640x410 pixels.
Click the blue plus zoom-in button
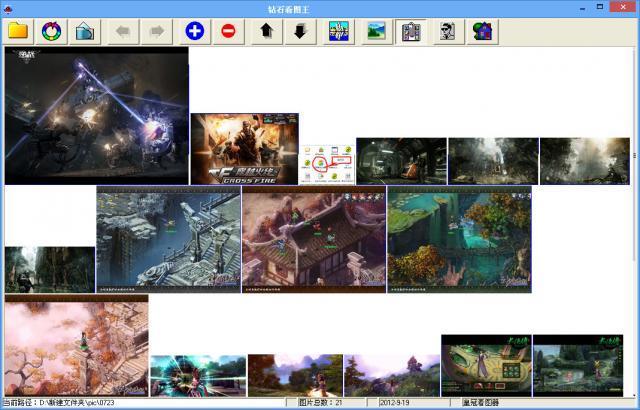[x=195, y=31]
